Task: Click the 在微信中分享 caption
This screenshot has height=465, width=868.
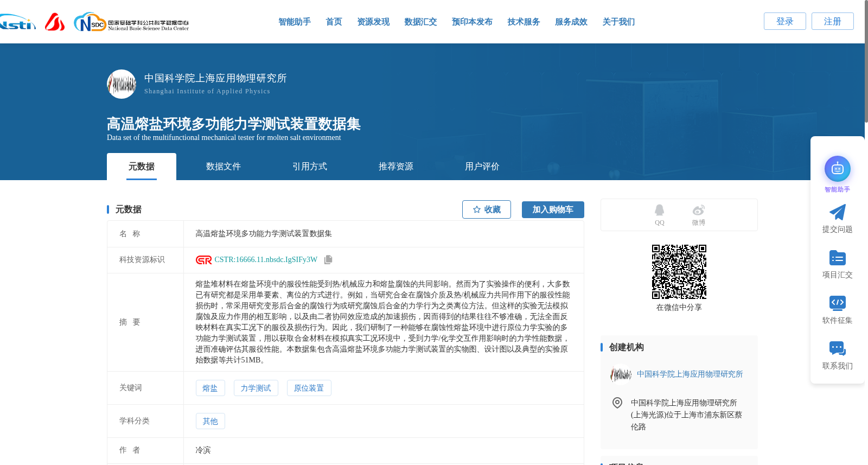Action: click(x=679, y=308)
